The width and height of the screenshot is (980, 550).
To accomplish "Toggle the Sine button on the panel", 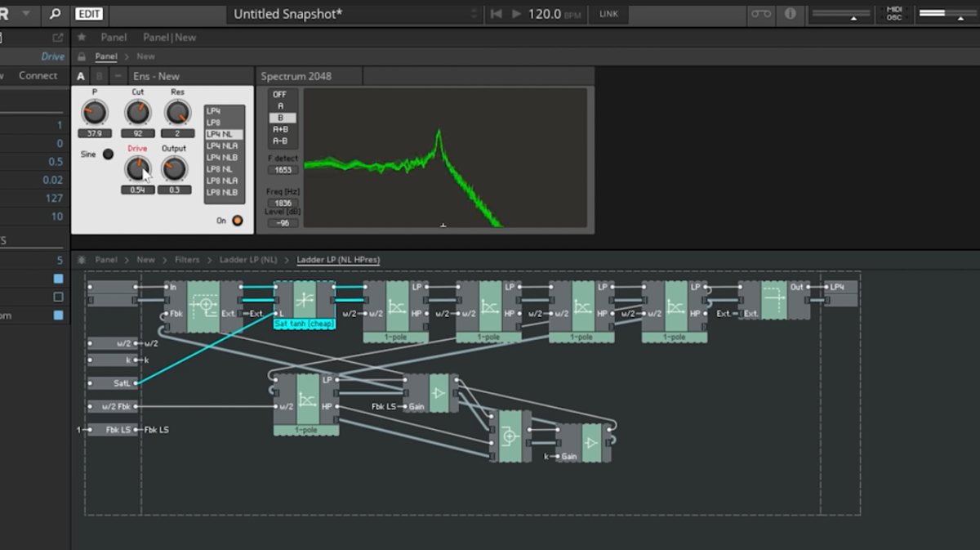I will [108, 154].
